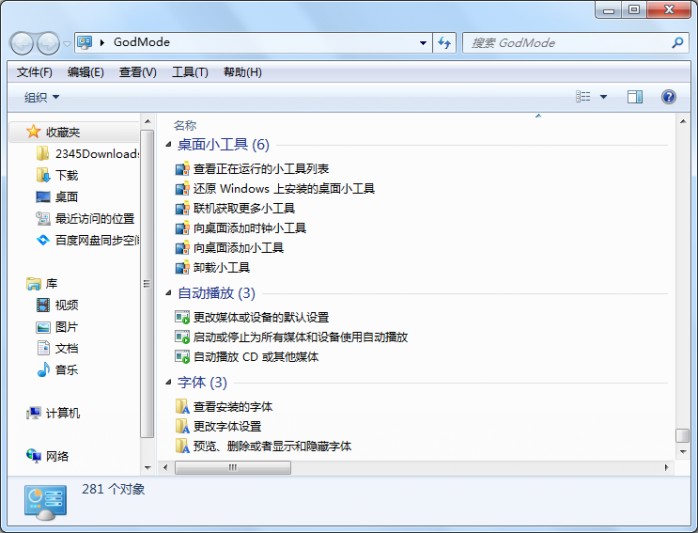Screen dimensions: 698x533
Task: Click the Back navigation arrow button
Action: pos(21,43)
